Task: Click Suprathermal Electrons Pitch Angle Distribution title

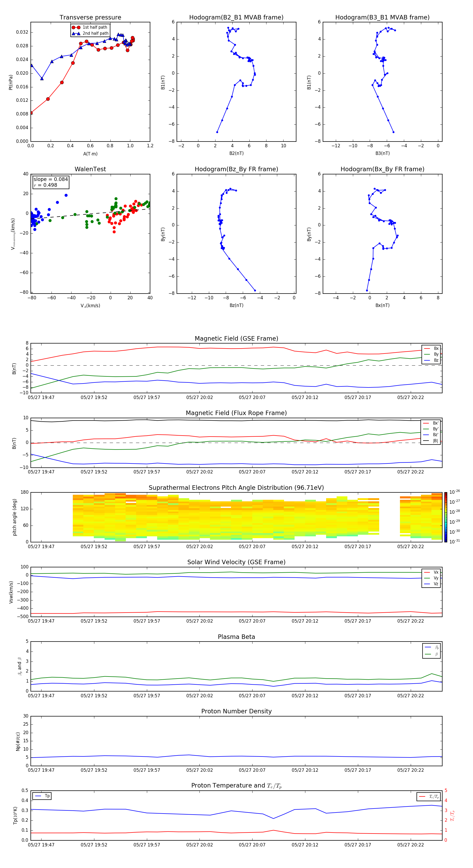Action: coord(236,488)
